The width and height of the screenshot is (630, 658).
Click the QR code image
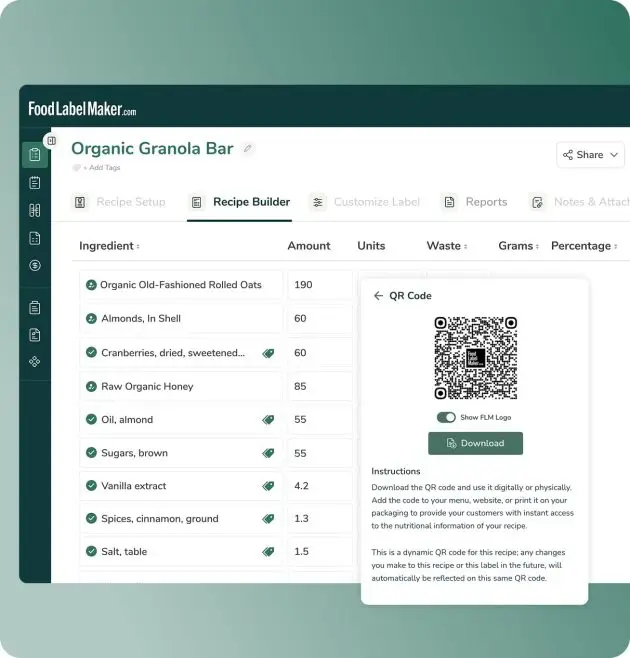[x=476, y=358]
